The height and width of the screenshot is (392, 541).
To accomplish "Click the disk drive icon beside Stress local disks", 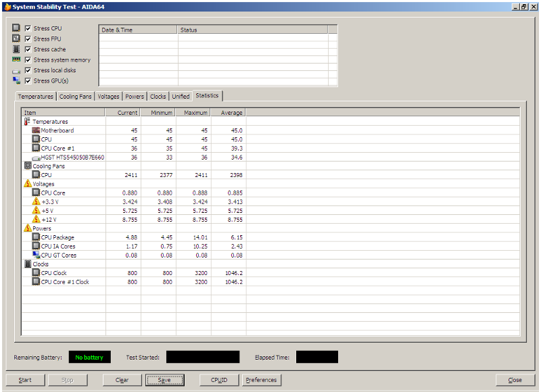I will [x=16, y=72].
